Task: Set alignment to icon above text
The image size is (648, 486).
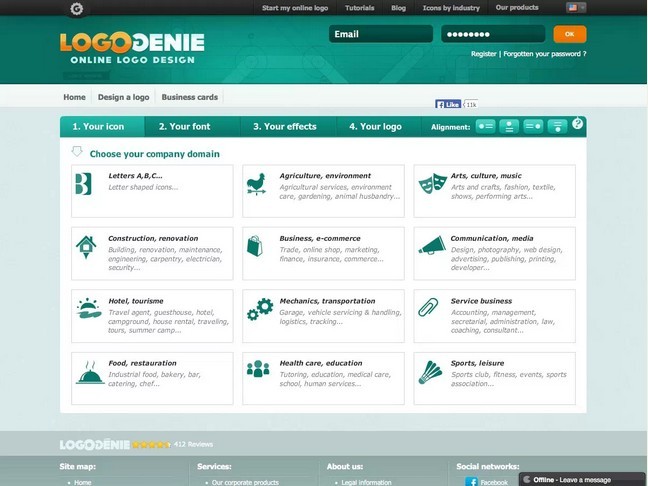Action: (509, 127)
